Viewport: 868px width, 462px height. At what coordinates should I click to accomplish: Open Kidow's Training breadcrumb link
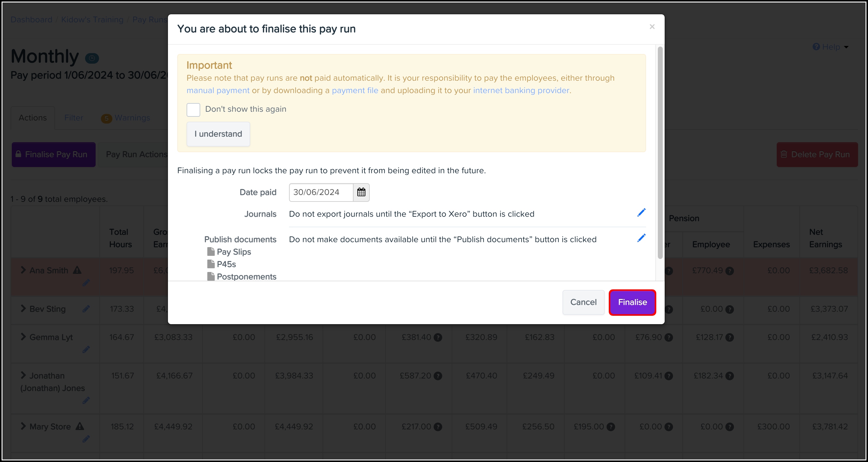tap(92, 20)
